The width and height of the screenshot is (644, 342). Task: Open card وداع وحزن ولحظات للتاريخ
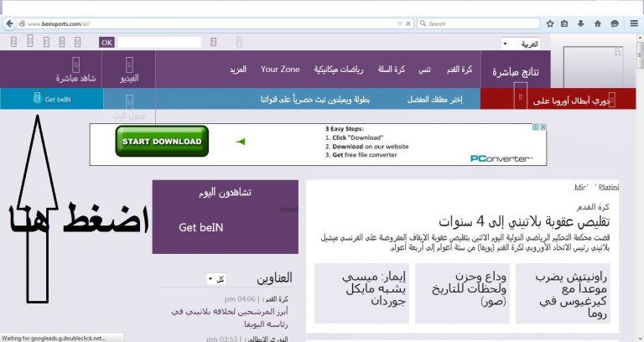463,293
